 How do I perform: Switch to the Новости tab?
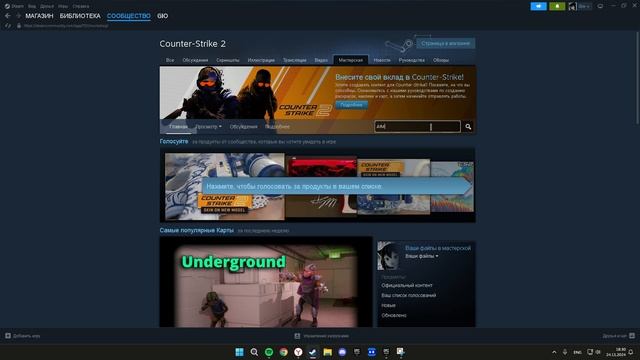pos(382,60)
